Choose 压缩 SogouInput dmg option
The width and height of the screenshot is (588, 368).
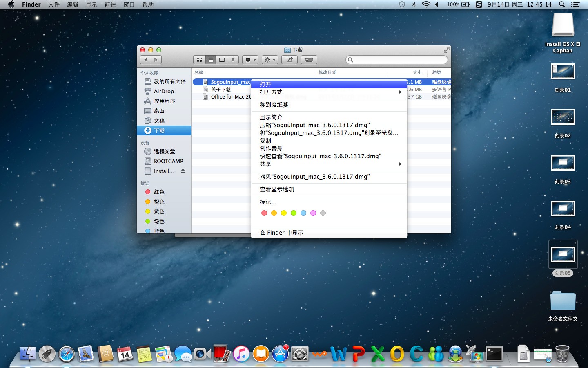[x=329, y=125]
